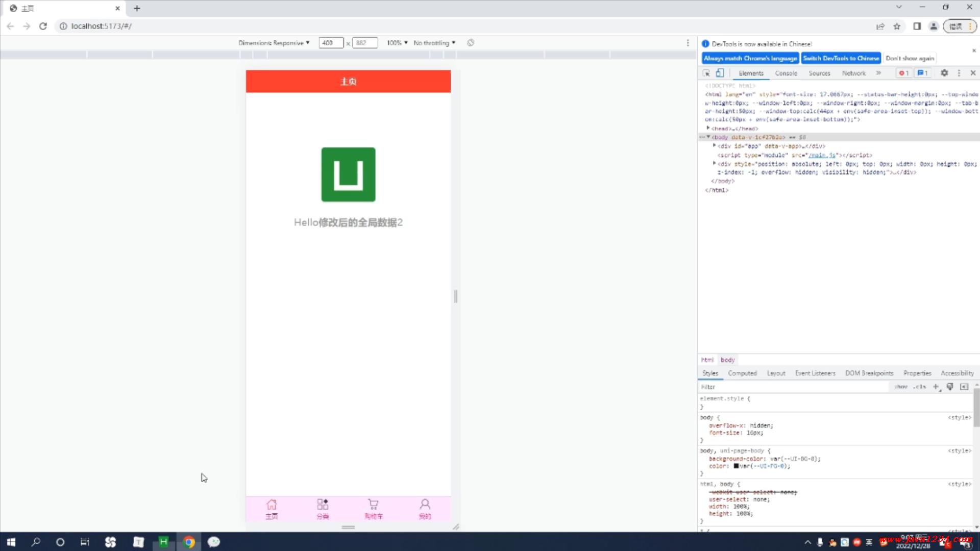Click Always match Chrome's language button
Screen dimensions: 980x551
tap(750, 59)
